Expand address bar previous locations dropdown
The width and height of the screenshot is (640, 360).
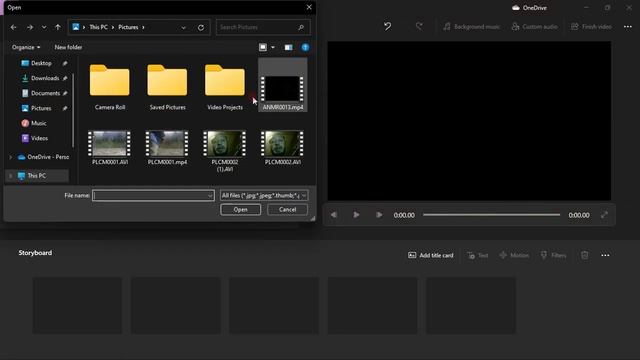click(183, 27)
